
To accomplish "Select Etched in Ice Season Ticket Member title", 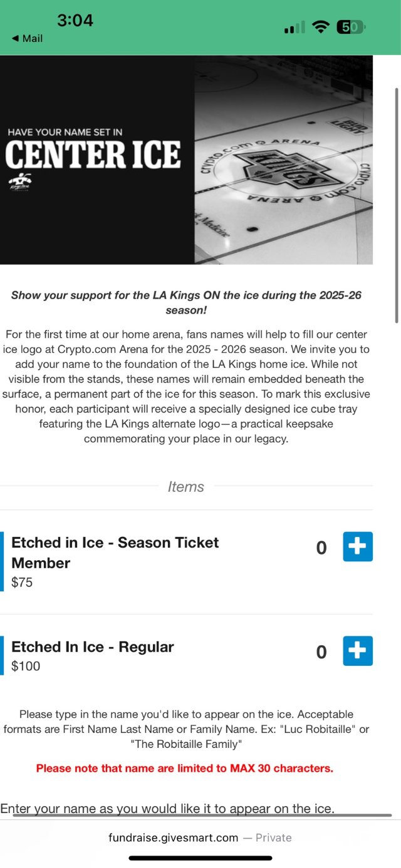I will click(115, 552).
